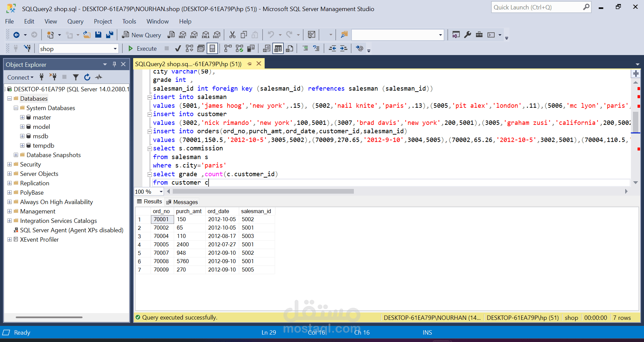Toggle Include Actual Execution Plan
The width and height of the screenshot is (644, 342).
(228, 49)
